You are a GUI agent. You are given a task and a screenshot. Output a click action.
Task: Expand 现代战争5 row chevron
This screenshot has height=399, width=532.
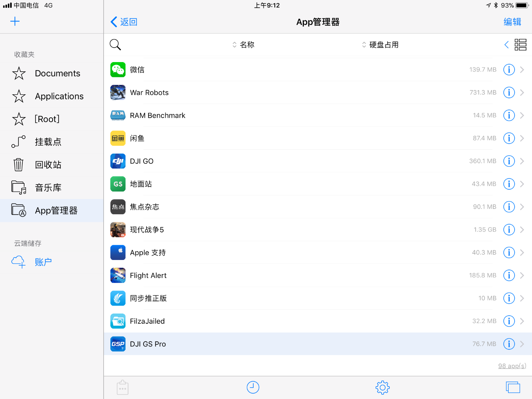point(522,230)
